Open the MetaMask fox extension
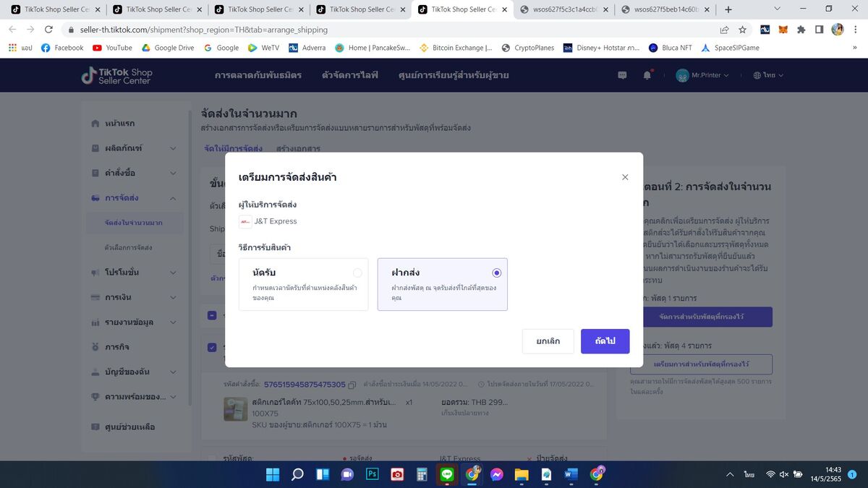Screen dimensions: 868x488 pyautogui.click(x=783, y=30)
